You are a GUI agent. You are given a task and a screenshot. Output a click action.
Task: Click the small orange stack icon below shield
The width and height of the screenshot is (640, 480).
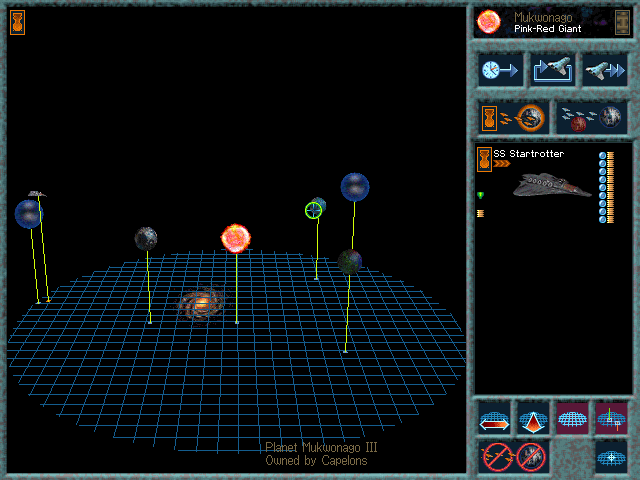click(x=480, y=213)
